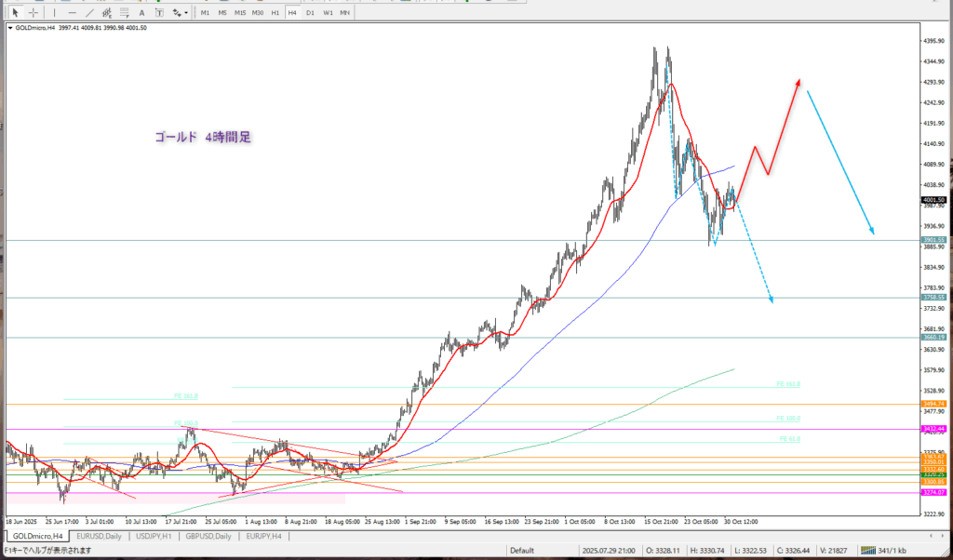Activate the crosshair tool

click(x=34, y=13)
